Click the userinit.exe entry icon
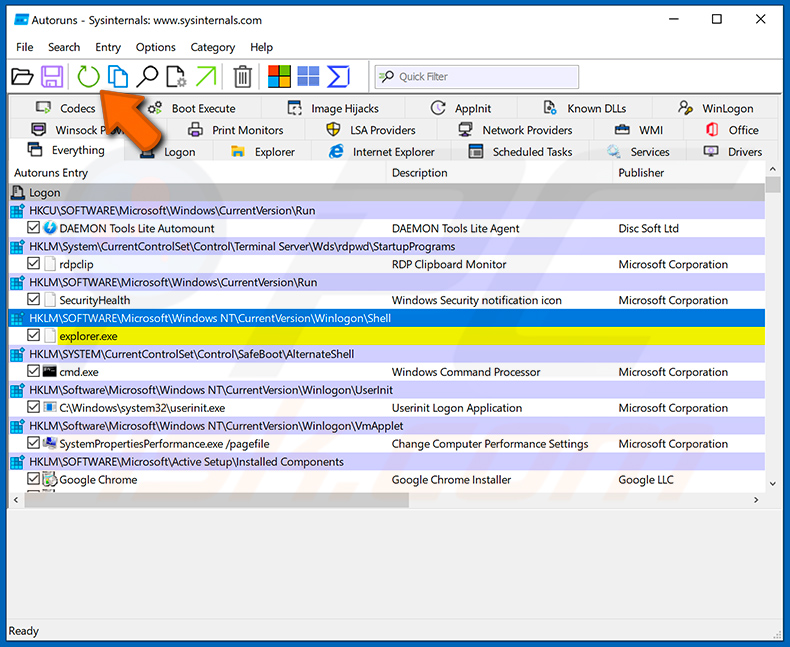Viewport: 790px width, 647px height. pyautogui.click(x=49, y=407)
